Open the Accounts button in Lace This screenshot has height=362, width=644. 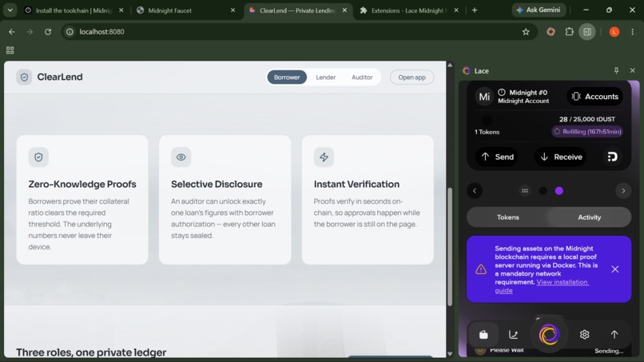click(594, 96)
